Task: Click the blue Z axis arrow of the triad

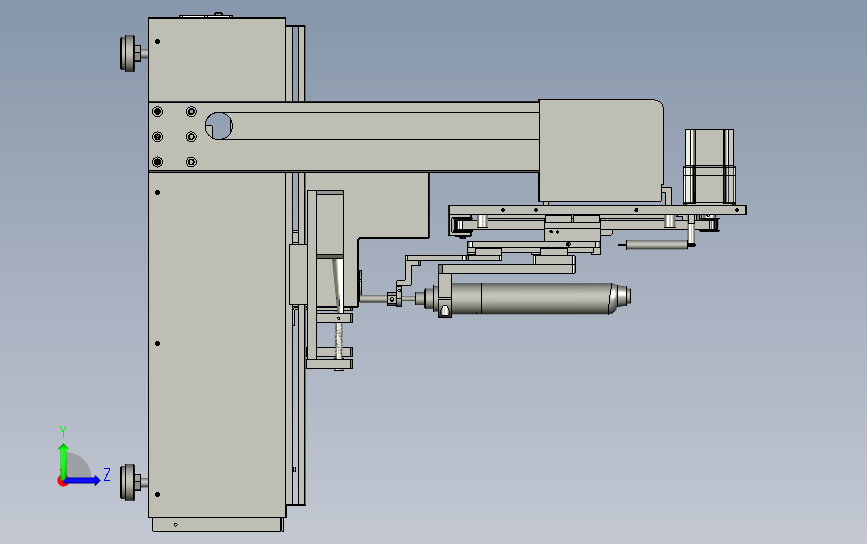Action: pyautogui.click(x=83, y=480)
